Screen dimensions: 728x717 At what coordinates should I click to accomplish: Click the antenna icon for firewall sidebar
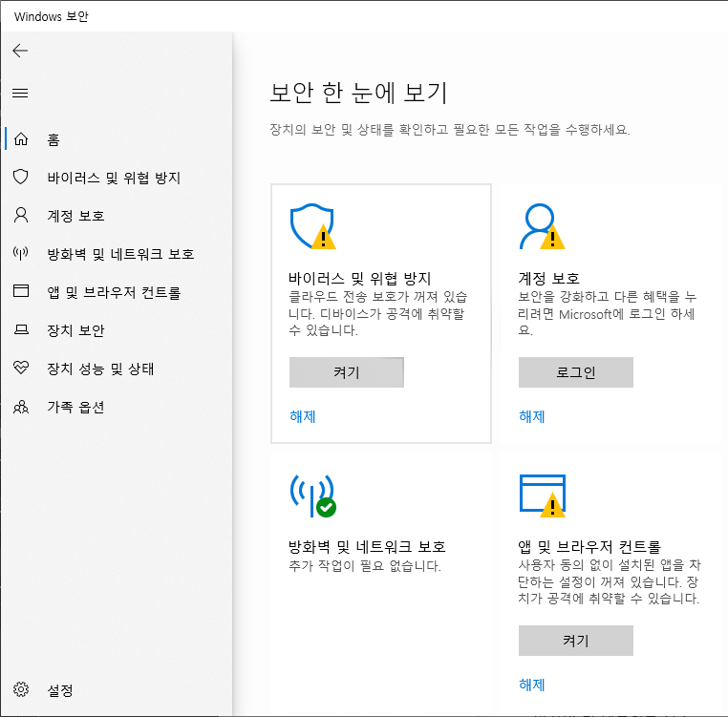coord(21,253)
